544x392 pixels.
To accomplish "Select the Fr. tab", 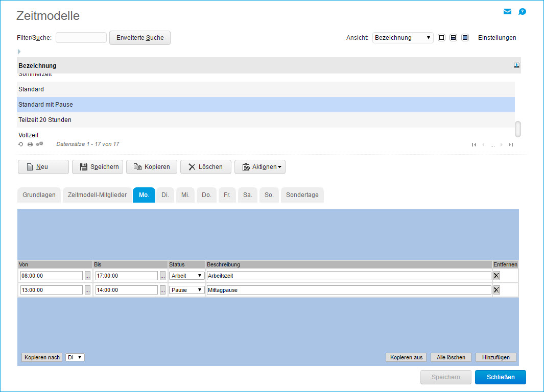I will pos(227,195).
